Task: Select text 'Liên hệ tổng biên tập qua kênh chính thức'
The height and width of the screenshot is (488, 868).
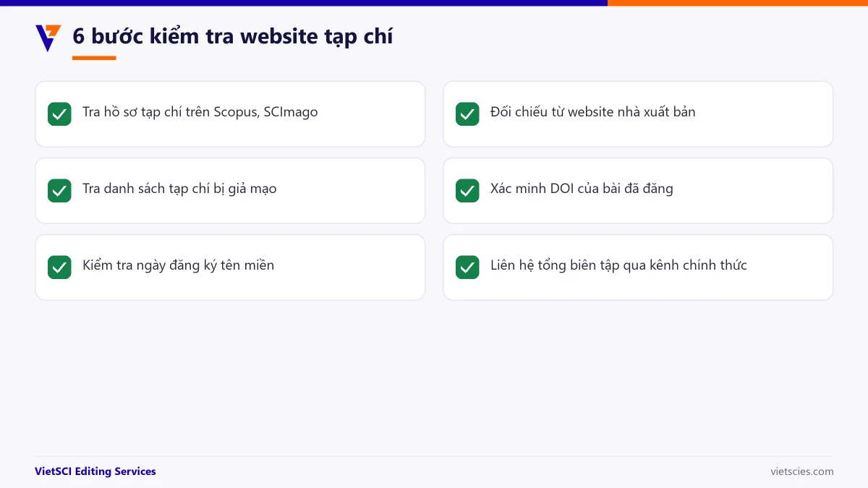Action: pos(618,265)
